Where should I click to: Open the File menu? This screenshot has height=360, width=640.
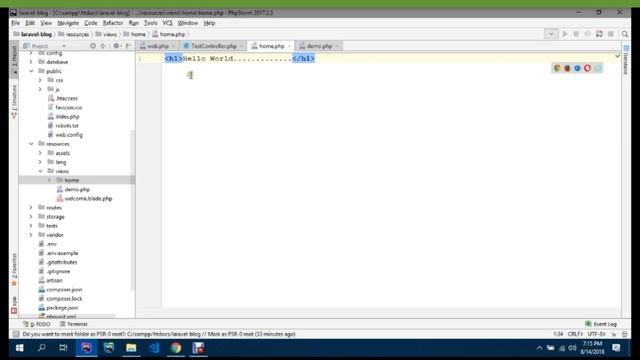tap(16, 23)
